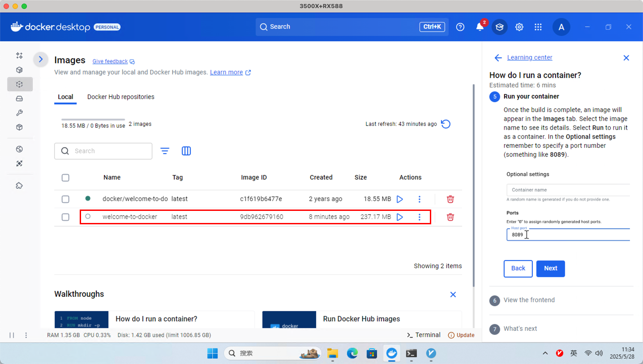This screenshot has width=643, height=364.
Task: Open more actions for docker/welcome-to-do
Action: (420, 199)
